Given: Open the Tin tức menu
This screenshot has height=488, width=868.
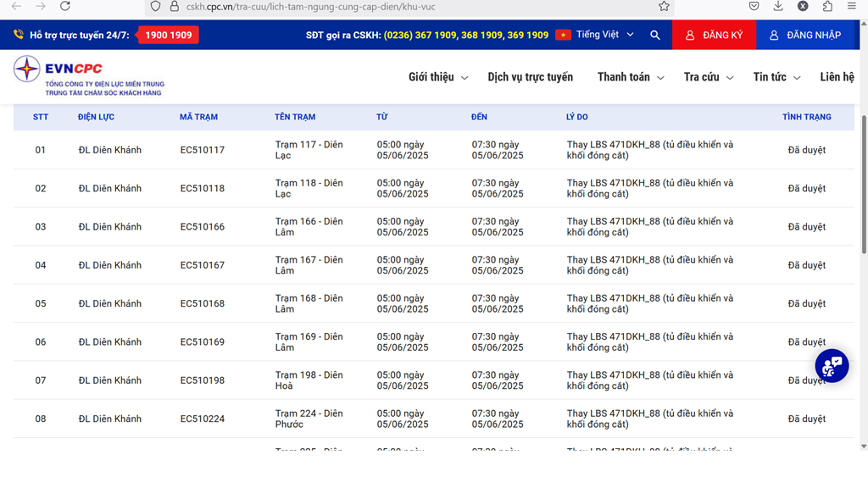Looking at the screenshot, I should (x=776, y=77).
